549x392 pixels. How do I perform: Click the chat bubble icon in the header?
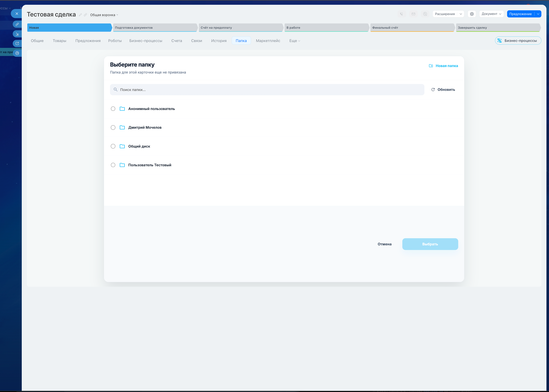pos(425,14)
